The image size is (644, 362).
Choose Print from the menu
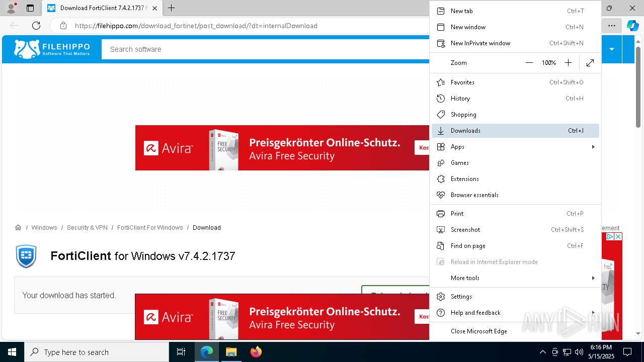pos(515,214)
